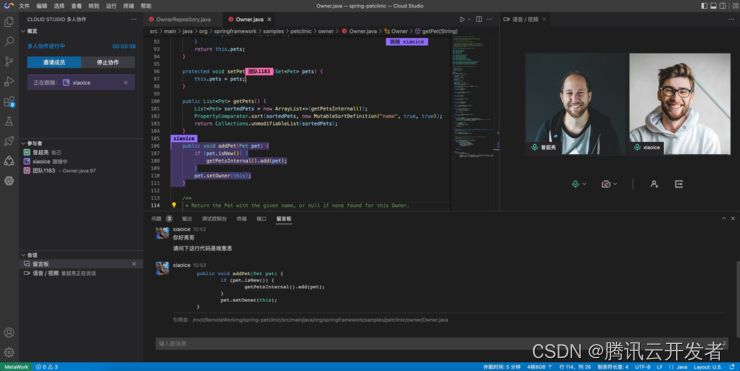
Task: Open the Accounts icon in activity bar
Action: click(9, 332)
